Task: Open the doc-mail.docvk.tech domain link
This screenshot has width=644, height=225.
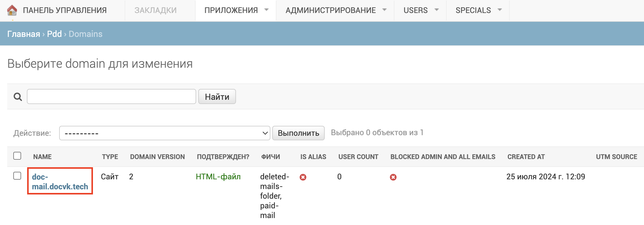Action: (x=60, y=181)
